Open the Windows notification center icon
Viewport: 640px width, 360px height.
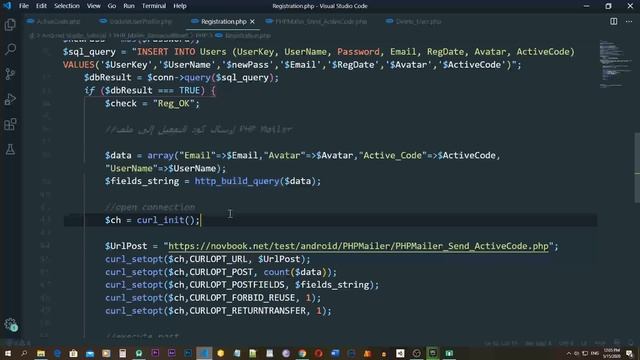tap(630, 353)
